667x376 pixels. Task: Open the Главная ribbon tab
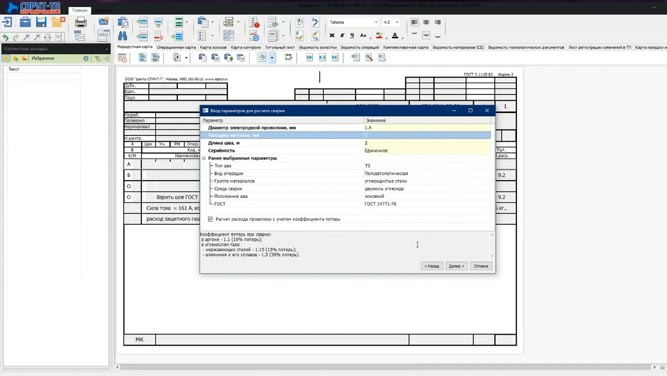pos(80,10)
